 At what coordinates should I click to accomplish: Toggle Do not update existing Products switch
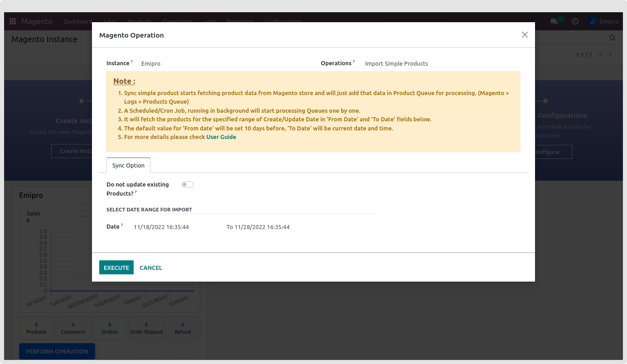187,185
